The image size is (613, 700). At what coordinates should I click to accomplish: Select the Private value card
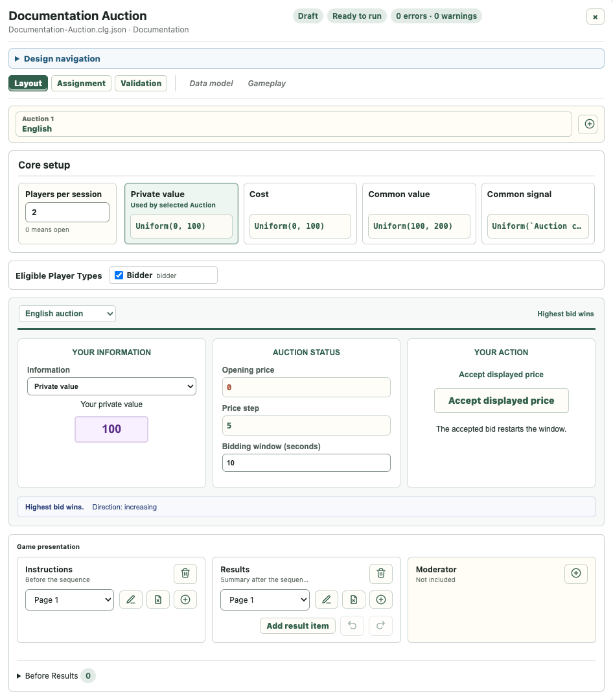click(181, 213)
